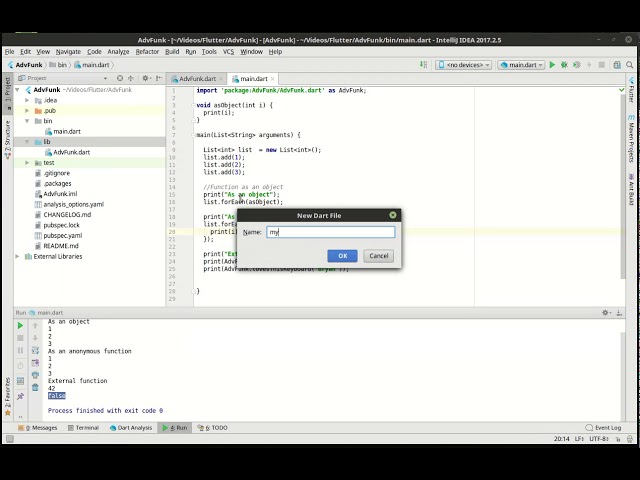The height and width of the screenshot is (480, 640).
Task: Click the up stack trace arrow
Action: click(x=35, y=326)
